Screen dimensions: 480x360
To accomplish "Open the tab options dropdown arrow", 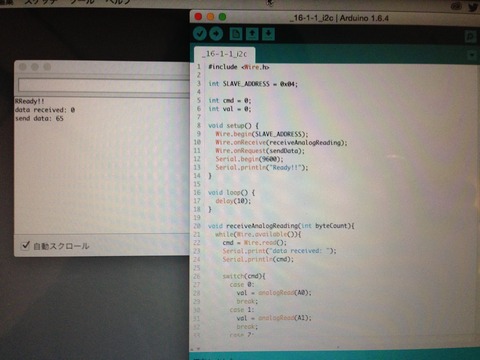I will pos(471,55).
